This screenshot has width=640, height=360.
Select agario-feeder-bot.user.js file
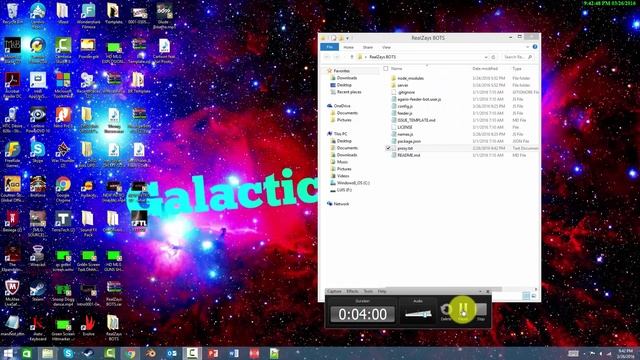[x=419, y=99]
